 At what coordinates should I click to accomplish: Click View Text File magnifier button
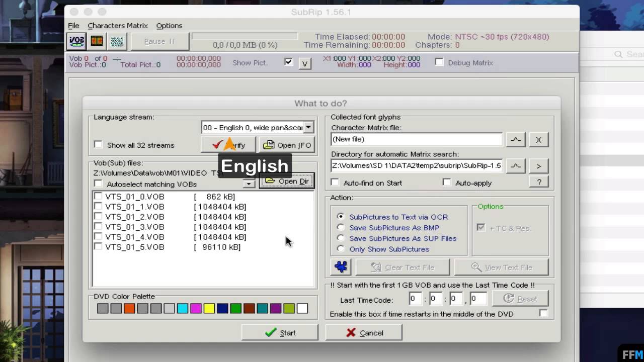coord(501,267)
